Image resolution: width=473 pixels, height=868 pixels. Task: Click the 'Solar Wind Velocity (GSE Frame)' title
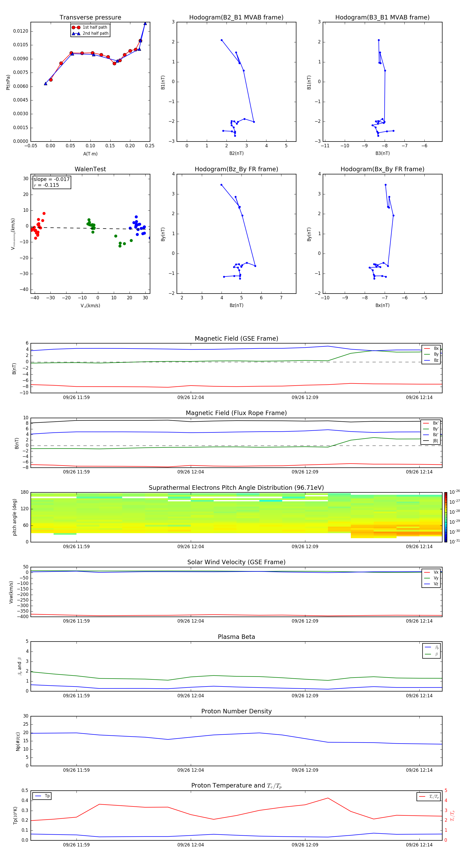[236, 562]
